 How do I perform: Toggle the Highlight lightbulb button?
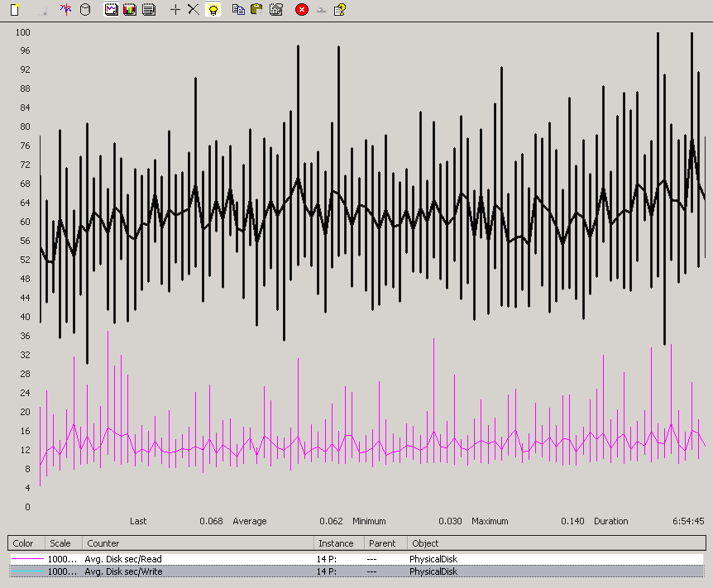(x=213, y=10)
